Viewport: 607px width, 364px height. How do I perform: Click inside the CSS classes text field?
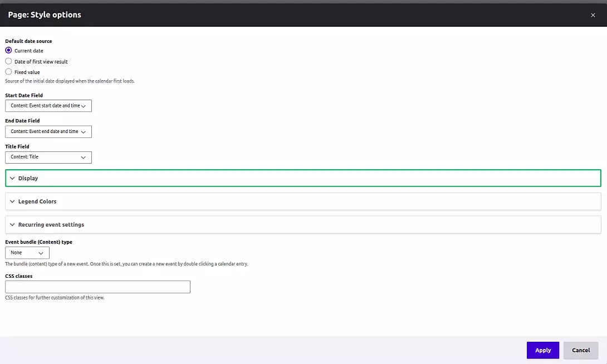click(x=97, y=286)
